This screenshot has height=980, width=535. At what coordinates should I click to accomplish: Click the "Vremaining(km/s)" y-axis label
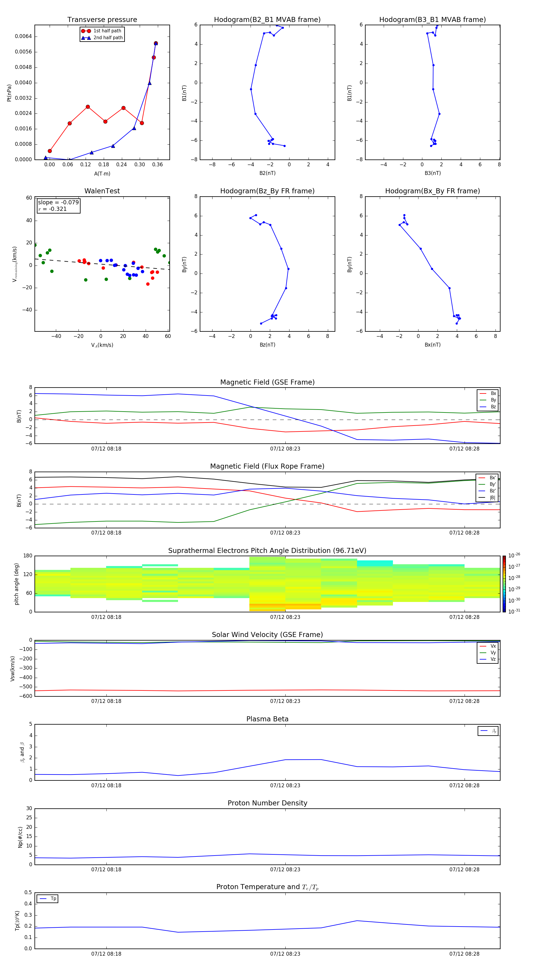(15, 264)
